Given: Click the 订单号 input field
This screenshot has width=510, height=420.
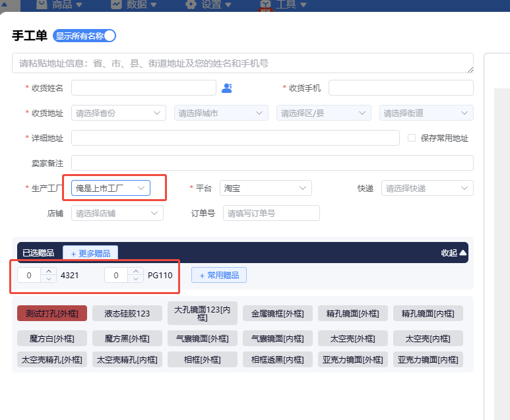Looking at the screenshot, I should [x=271, y=213].
